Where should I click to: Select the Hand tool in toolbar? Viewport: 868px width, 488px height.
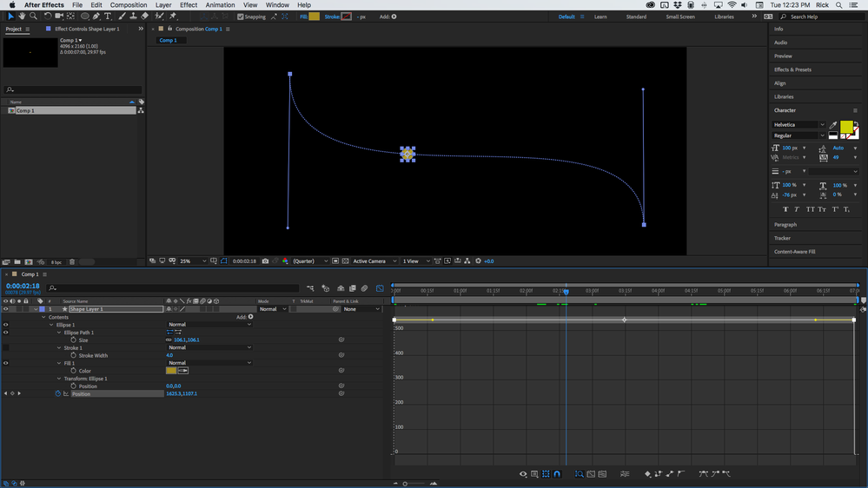tap(22, 16)
